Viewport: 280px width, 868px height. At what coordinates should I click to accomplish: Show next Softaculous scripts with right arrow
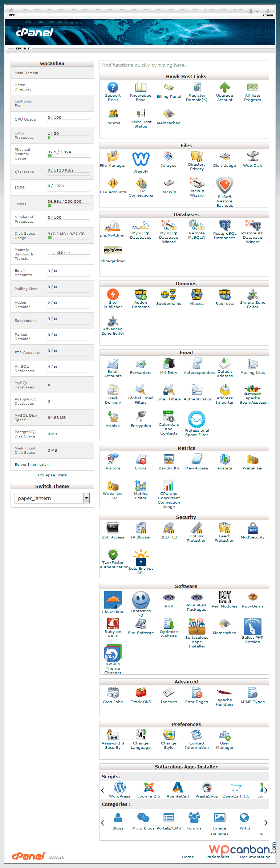pyautogui.click(x=266, y=790)
